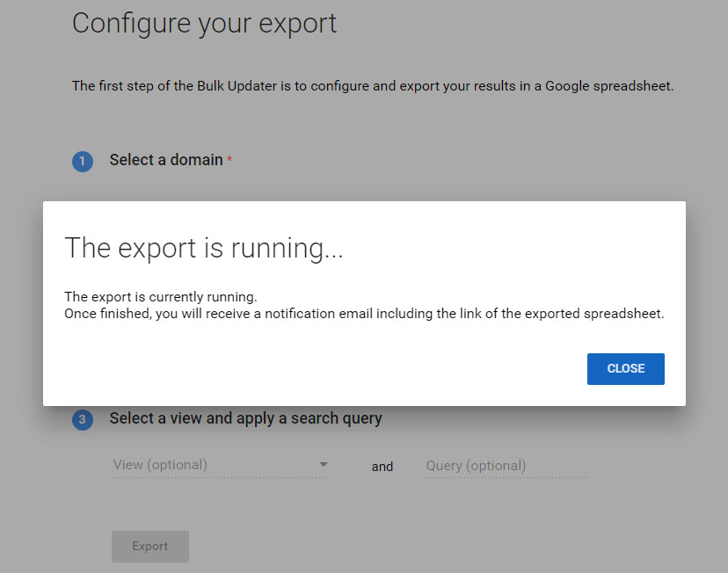Click the red required asterisk after domain
Screen dimensions: 728x573
point(229,160)
